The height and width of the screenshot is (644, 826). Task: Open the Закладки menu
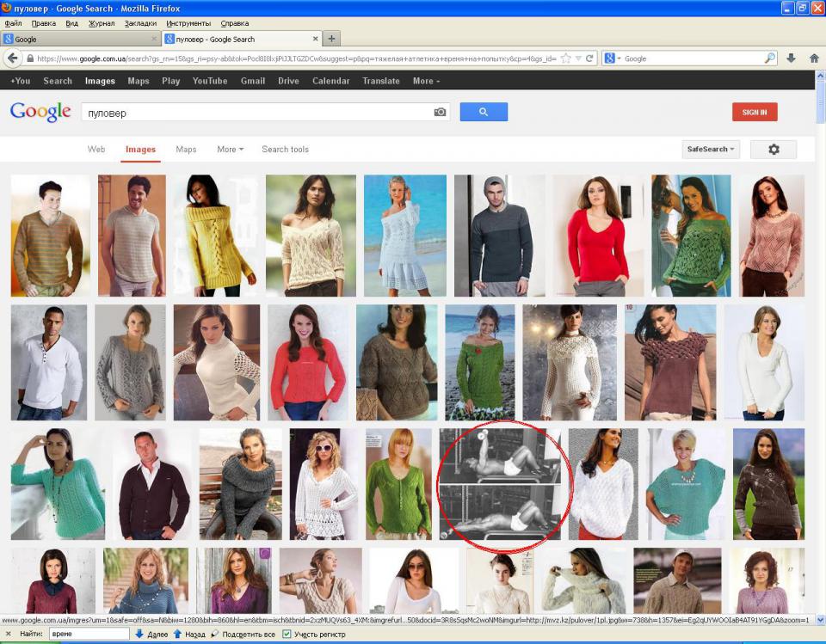point(140,23)
